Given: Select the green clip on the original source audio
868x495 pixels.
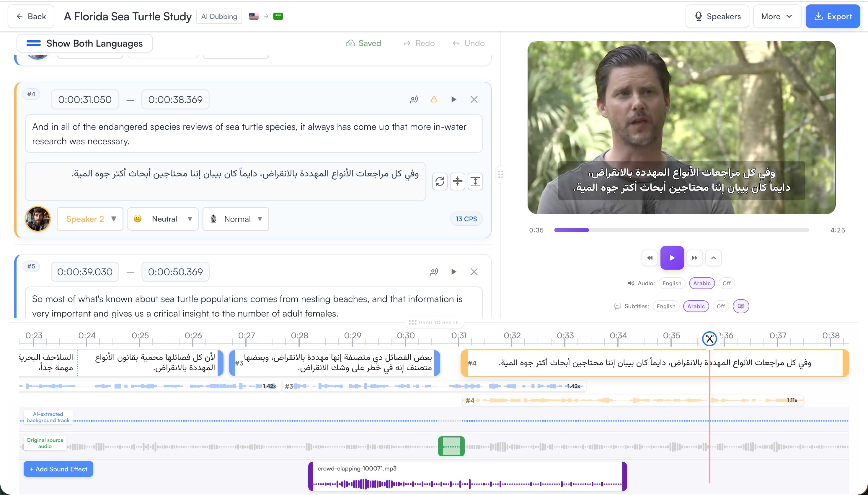Looking at the screenshot, I should (451, 446).
